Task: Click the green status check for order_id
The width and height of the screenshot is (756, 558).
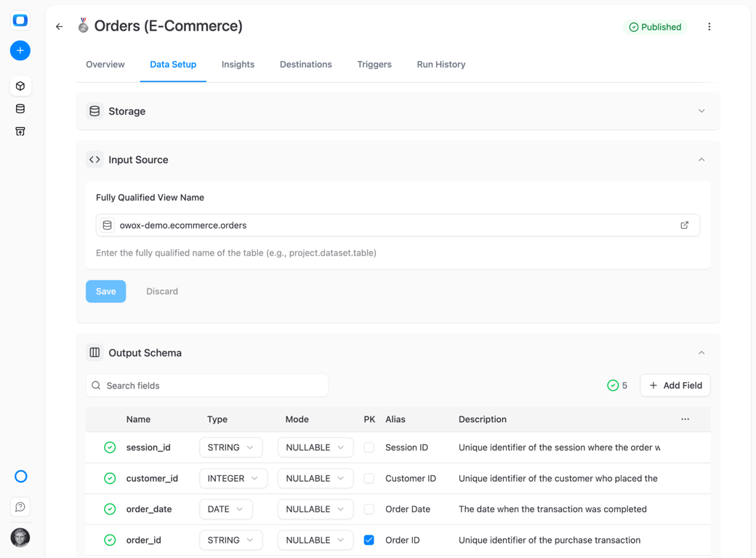Action: tap(110, 540)
